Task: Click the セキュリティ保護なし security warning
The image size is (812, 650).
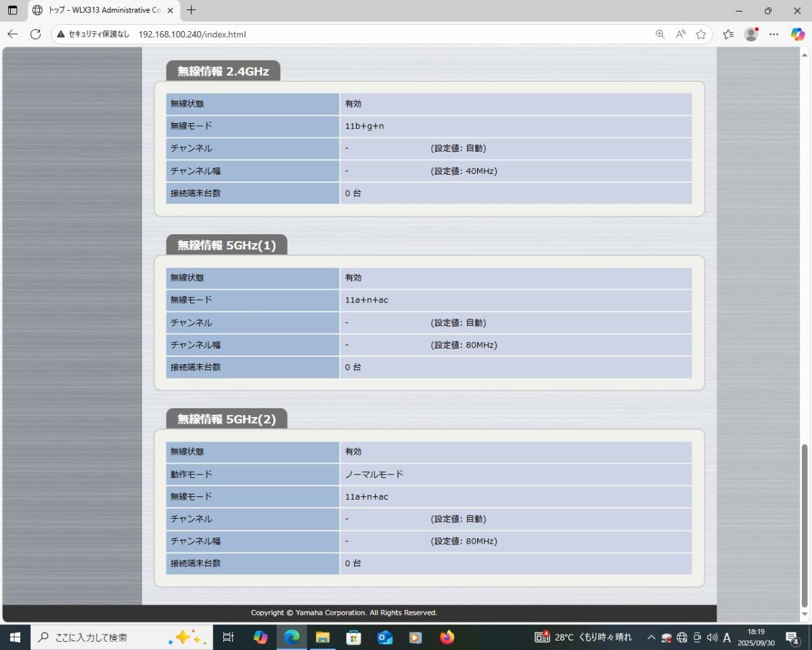Action: pos(93,34)
